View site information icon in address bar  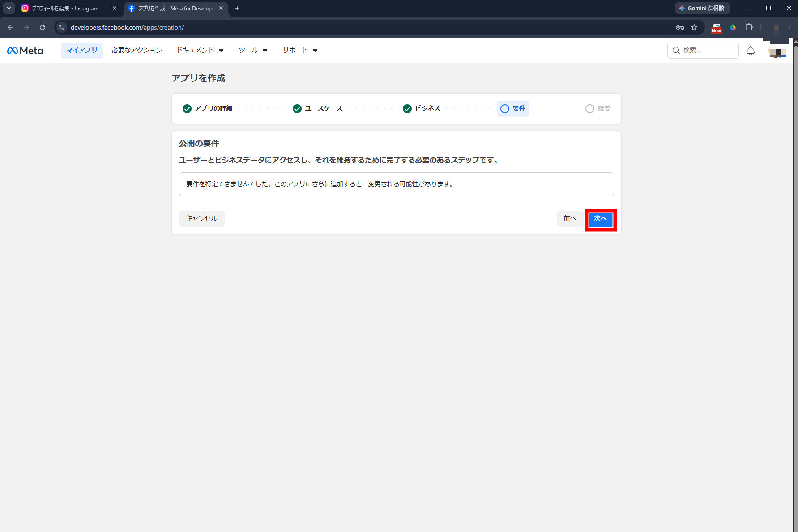coord(62,27)
